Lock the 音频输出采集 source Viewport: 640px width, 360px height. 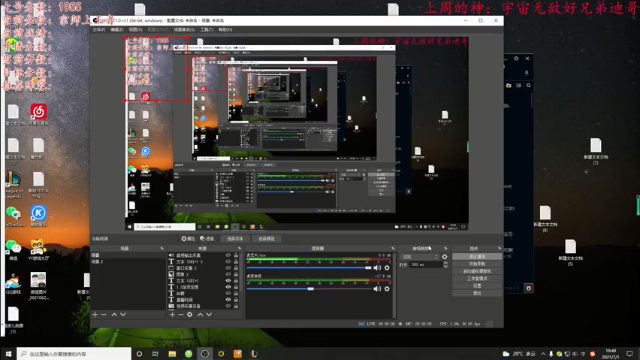coord(236,255)
